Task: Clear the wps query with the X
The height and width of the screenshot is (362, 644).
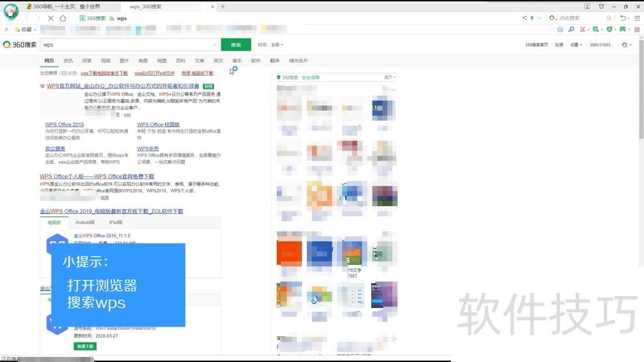Action: coord(215,45)
